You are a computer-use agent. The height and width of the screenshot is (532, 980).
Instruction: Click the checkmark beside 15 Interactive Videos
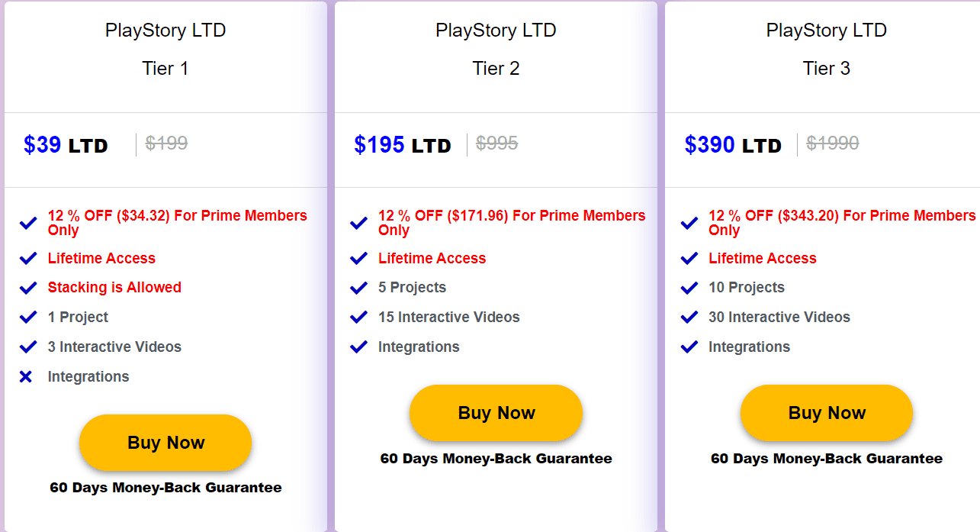pos(358,317)
